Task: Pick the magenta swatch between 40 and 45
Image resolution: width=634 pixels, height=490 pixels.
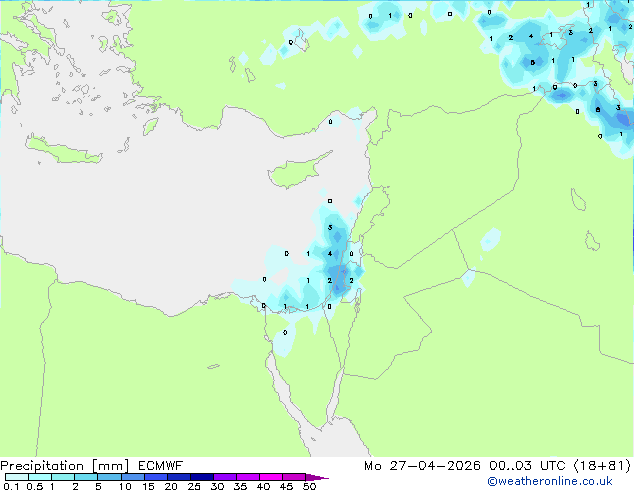Action: [271, 477]
